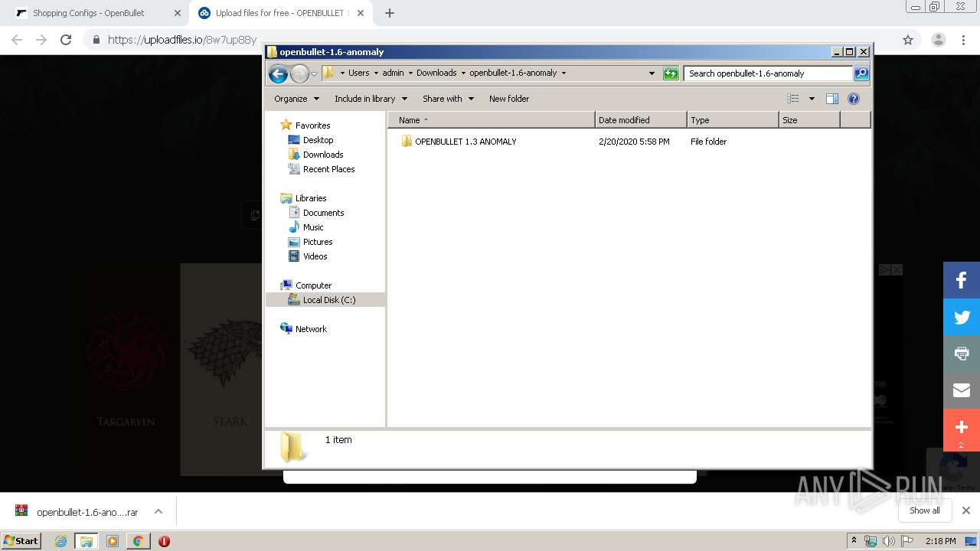
Task: Click the media player taskbar icon
Action: pyautogui.click(x=113, y=541)
